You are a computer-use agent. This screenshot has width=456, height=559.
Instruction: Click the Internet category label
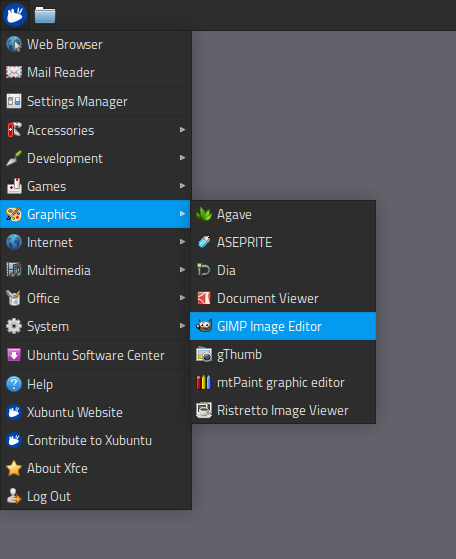50,242
